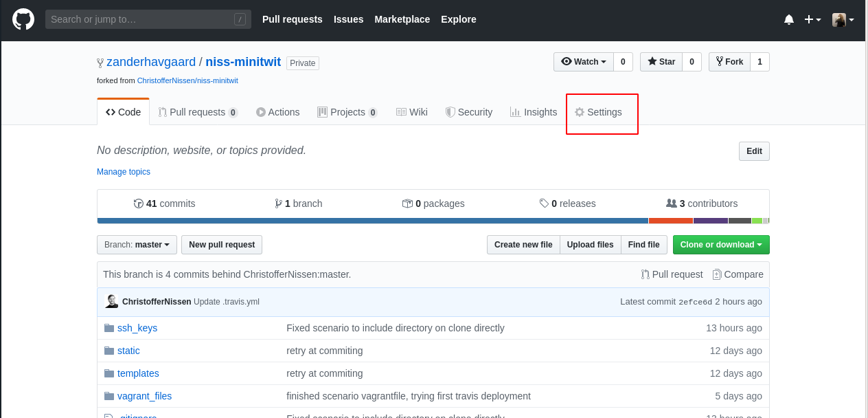Switch to the Insights tab
This screenshot has width=868, height=418.
534,112
